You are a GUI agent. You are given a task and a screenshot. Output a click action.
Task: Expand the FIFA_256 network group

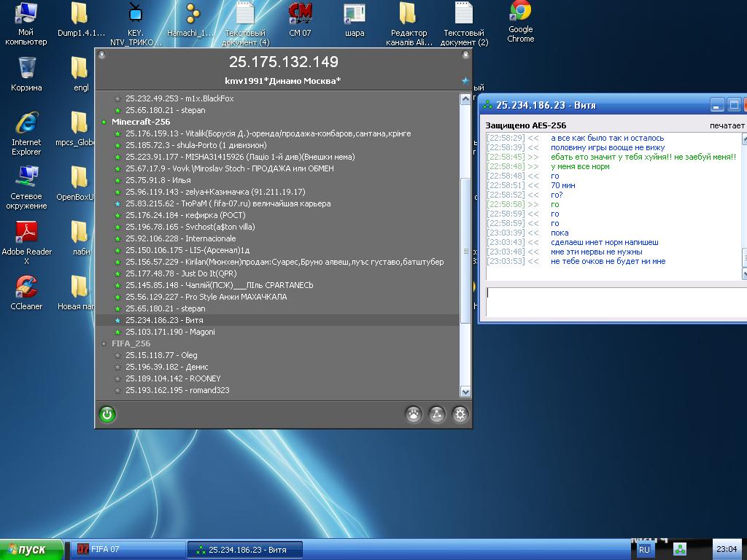pos(104,343)
